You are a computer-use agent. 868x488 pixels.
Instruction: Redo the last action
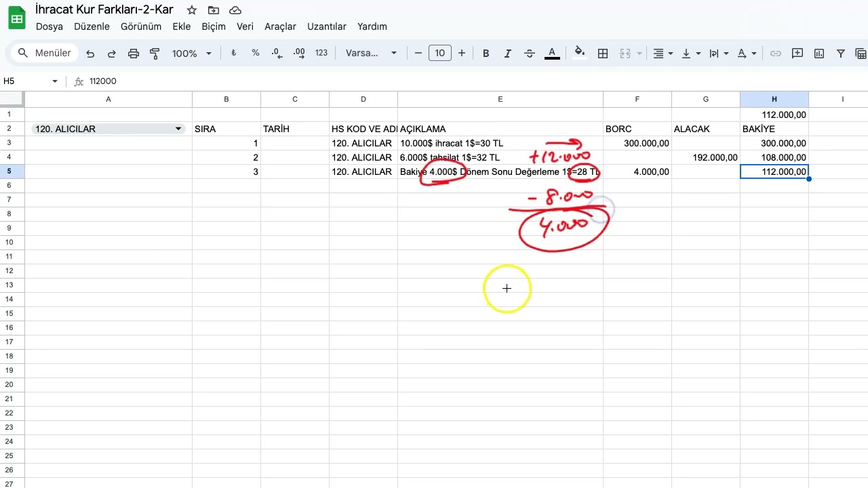[x=112, y=54]
